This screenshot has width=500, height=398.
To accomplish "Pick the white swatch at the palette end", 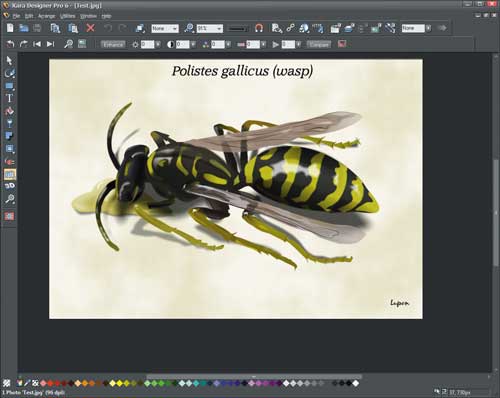I will [356, 383].
